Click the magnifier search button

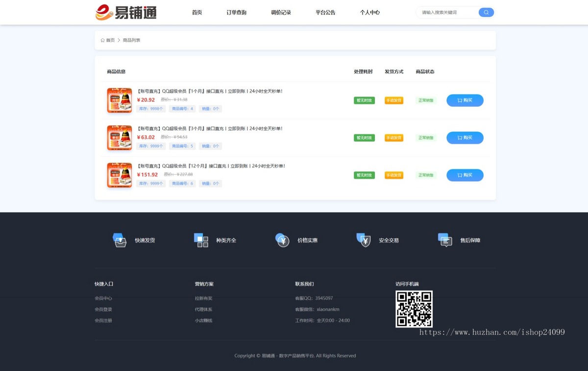pyautogui.click(x=486, y=12)
